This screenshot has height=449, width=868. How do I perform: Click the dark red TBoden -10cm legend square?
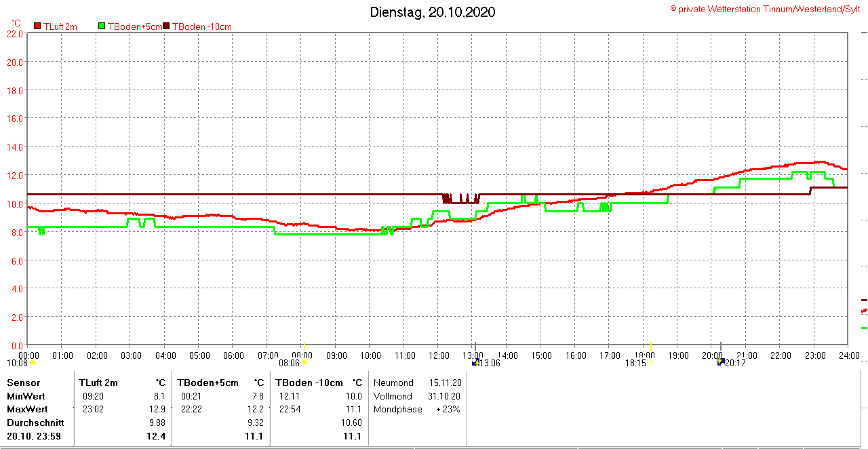click(x=167, y=26)
